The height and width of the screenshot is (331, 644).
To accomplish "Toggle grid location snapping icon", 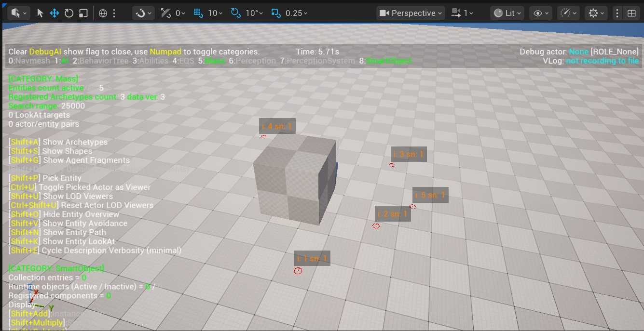I will click(x=198, y=13).
